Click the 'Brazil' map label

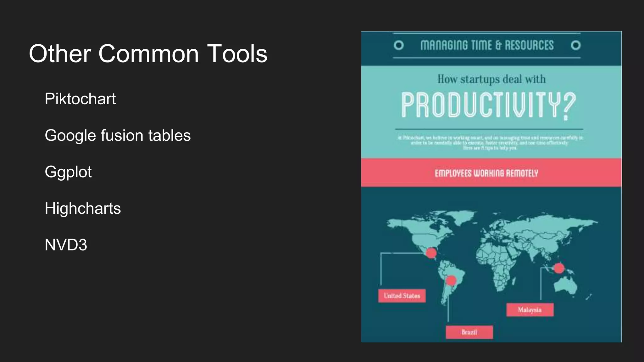pyautogui.click(x=469, y=332)
